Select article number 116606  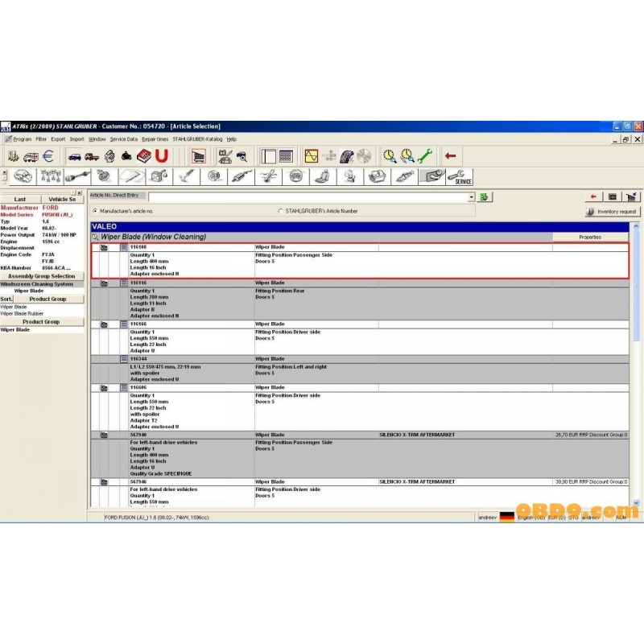(138, 388)
